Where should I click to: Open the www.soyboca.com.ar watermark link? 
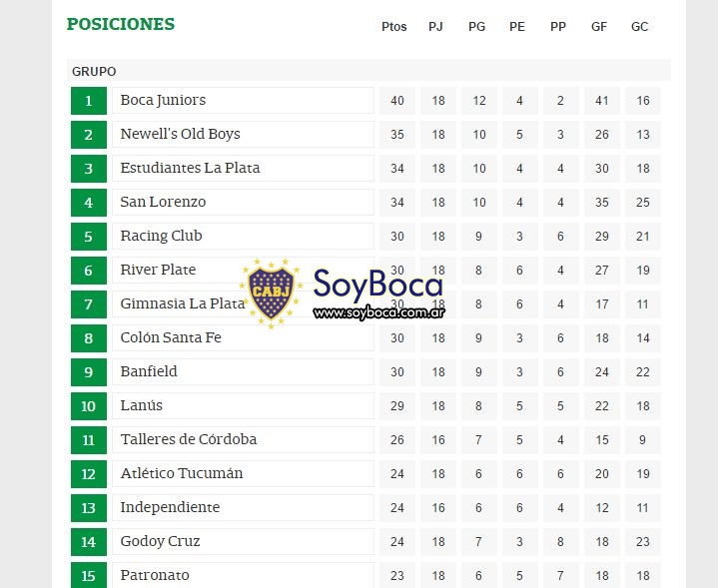tap(379, 312)
